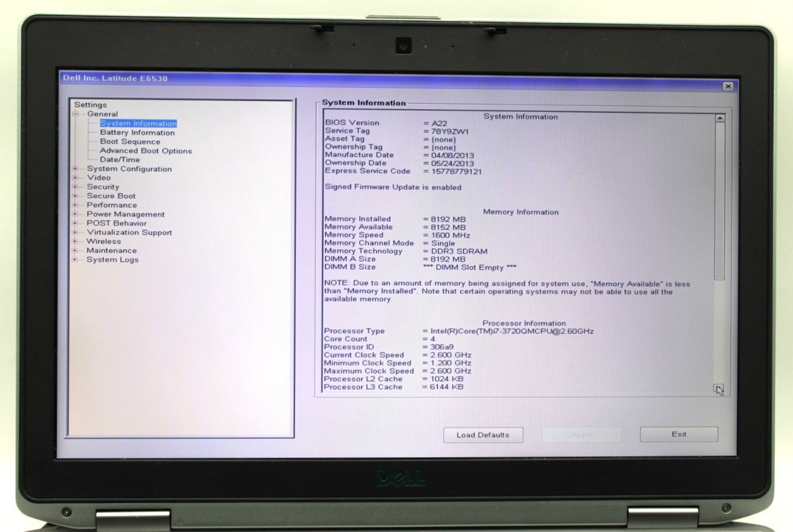
Task: Expand the POST Behavior node
Action: (75, 223)
